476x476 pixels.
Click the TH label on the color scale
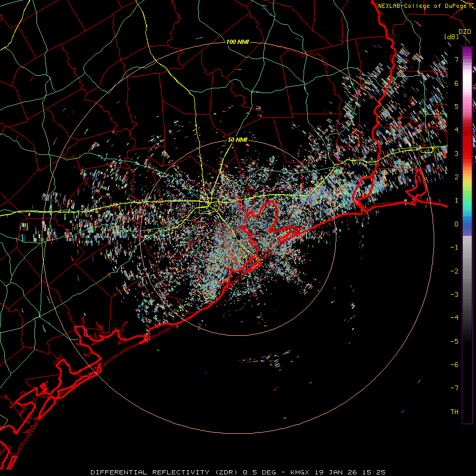tap(454, 412)
